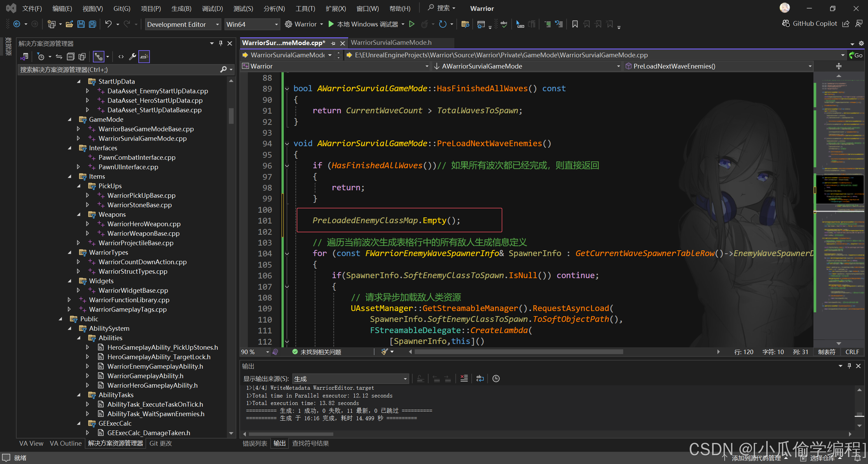
Task: Click the green Start Without Debugging arrow
Action: [412, 24]
